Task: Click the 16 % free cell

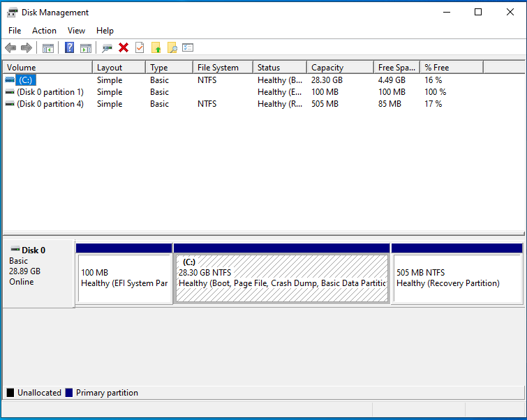Action: [x=433, y=80]
